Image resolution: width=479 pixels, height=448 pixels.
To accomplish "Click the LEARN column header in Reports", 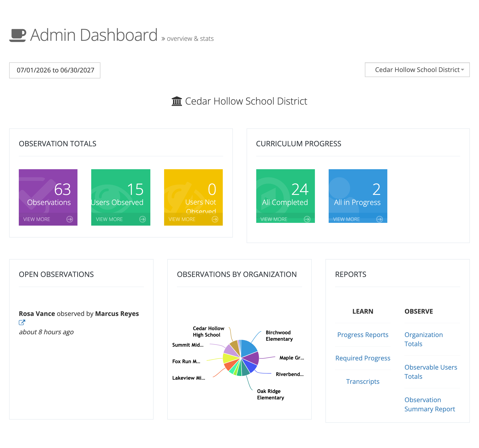I will [363, 312].
